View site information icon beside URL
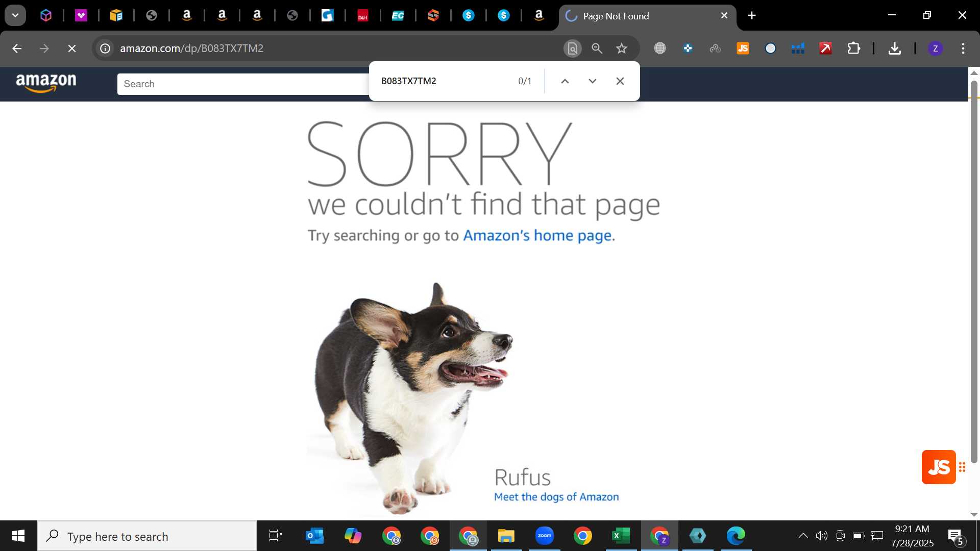The image size is (980, 551). pos(105,48)
